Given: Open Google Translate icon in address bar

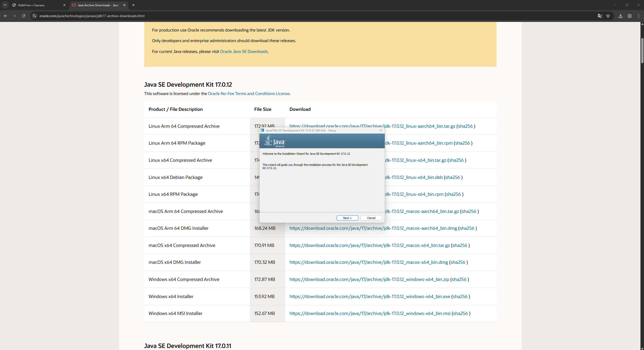Looking at the screenshot, I should coord(600,16).
